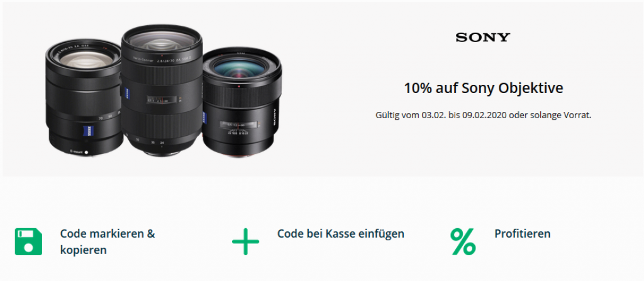The image size is (644, 281).
Task: Click "Code markieren & kopieren" step label
Action: pyautogui.click(x=108, y=241)
